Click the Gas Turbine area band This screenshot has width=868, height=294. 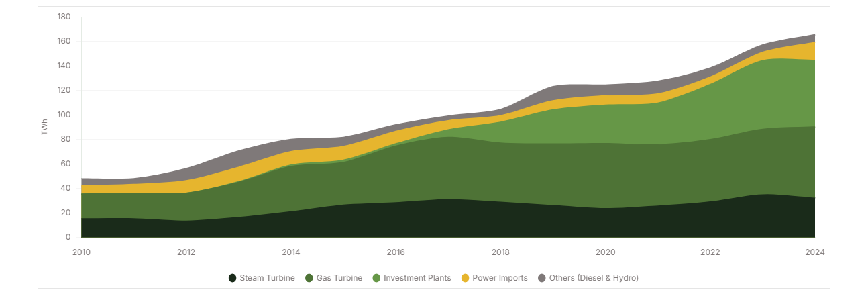click(x=448, y=168)
